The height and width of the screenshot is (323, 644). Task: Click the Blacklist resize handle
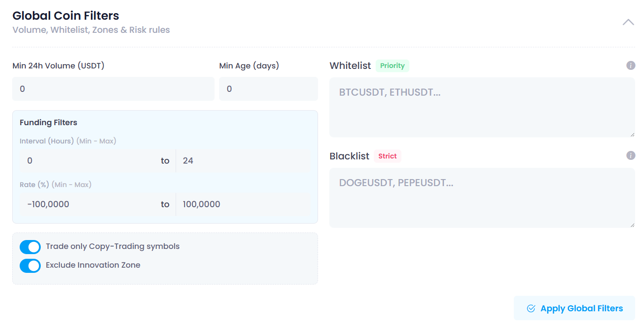pyautogui.click(x=632, y=225)
